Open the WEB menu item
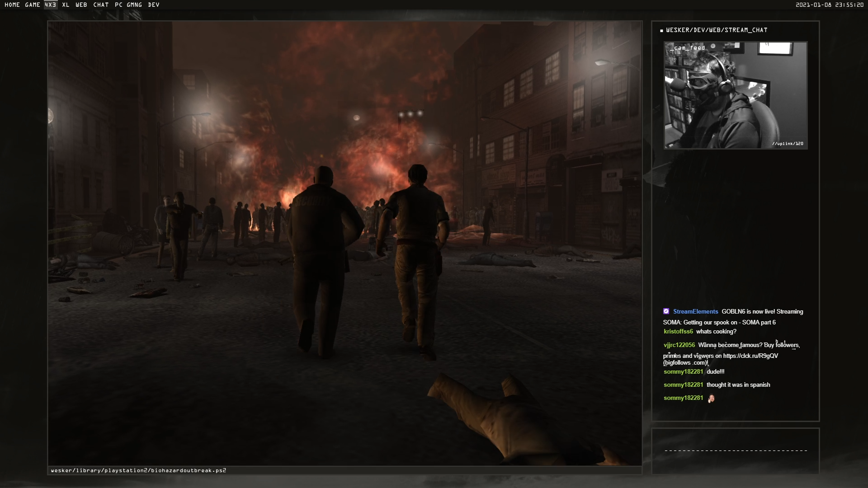Viewport: 868px width, 488px height. tap(81, 5)
